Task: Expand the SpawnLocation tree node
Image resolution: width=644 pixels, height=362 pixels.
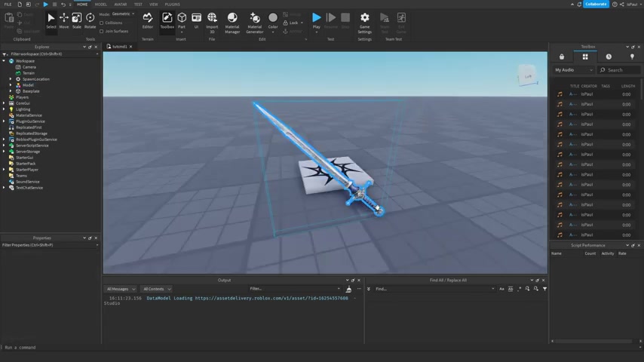Action: (11, 79)
